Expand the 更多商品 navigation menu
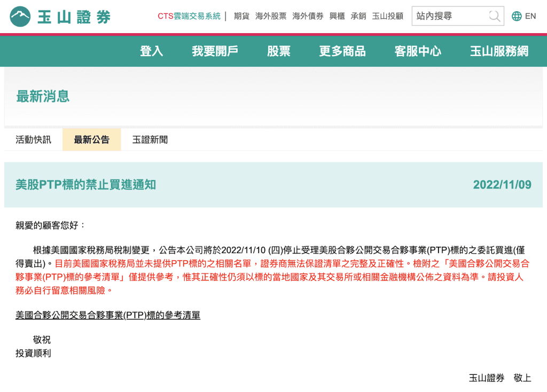Image resolution: width=547 pixels, height=392 pixels. [342, 51]
